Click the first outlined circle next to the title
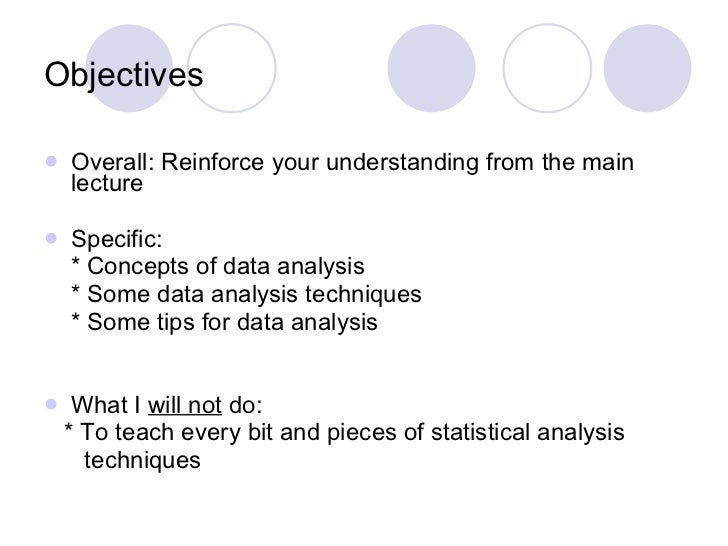Image resolution: width=728 pixels, height=546 pixels. click(232, 68)
